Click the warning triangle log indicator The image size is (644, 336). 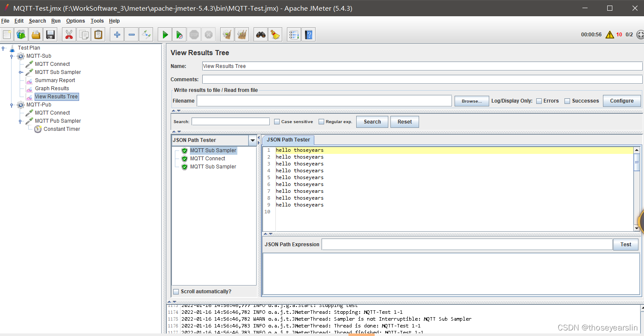pyautogui.click(x=610, y=35)
